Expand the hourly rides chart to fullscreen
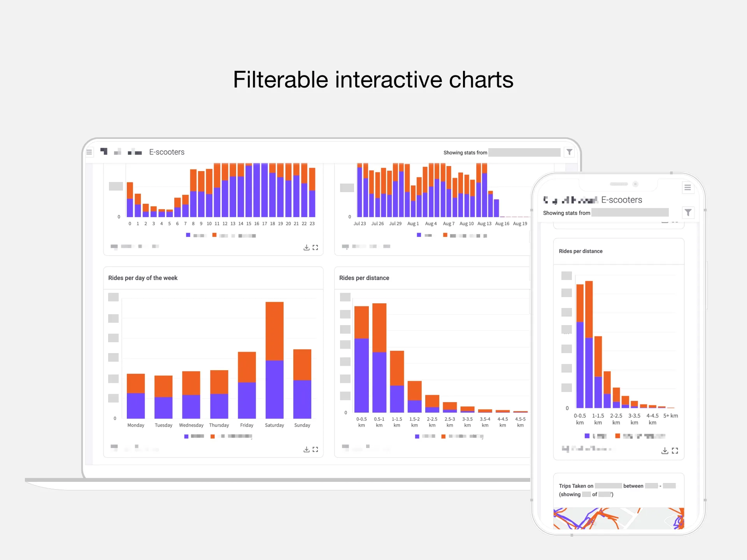The image size is (747, 560). (x=316, y=247)
